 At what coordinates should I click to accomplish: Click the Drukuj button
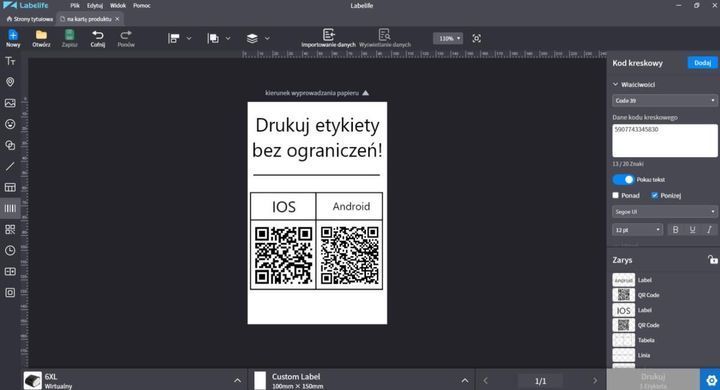click(x=653, y=380)
